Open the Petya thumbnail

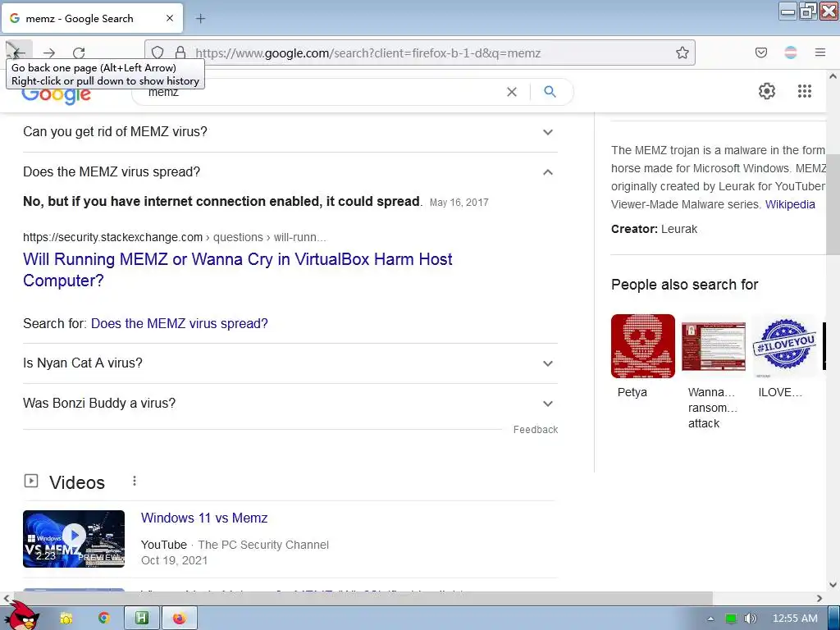643,346
